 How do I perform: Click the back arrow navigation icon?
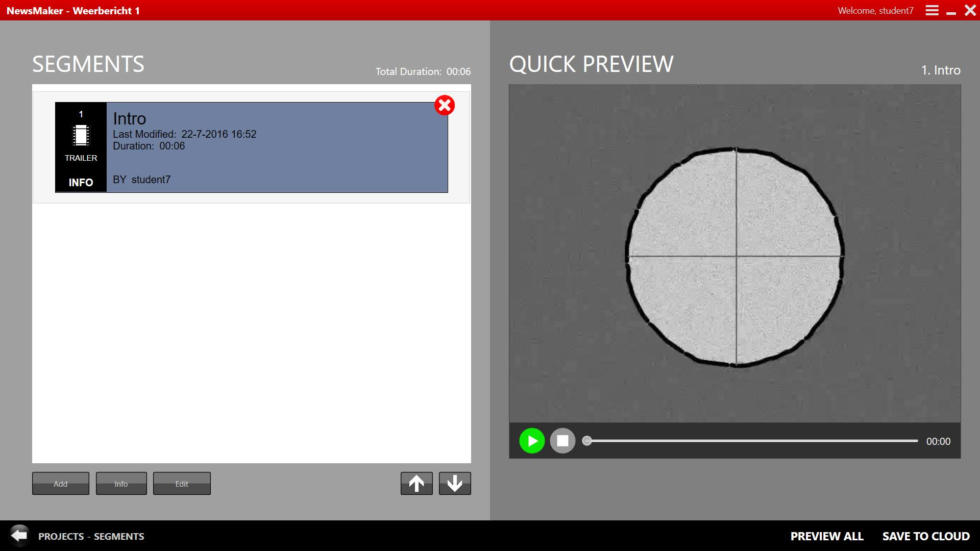coord(17,536)
